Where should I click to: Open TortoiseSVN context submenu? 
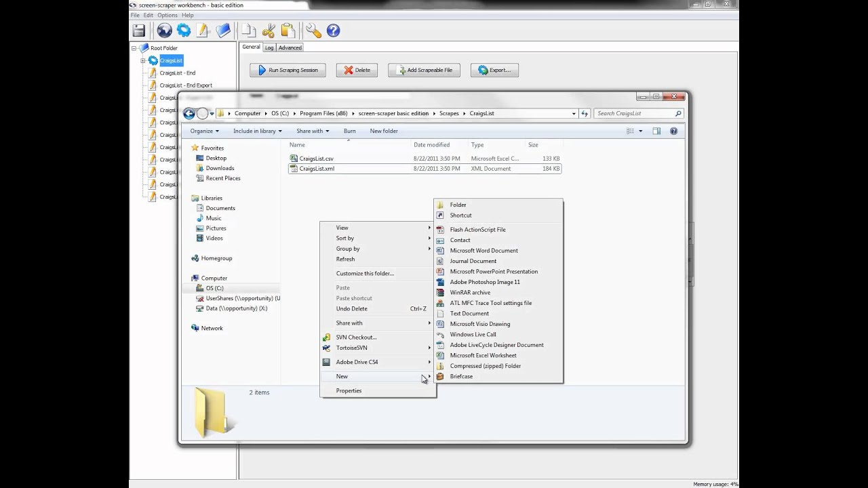click(x=378, y=348)
